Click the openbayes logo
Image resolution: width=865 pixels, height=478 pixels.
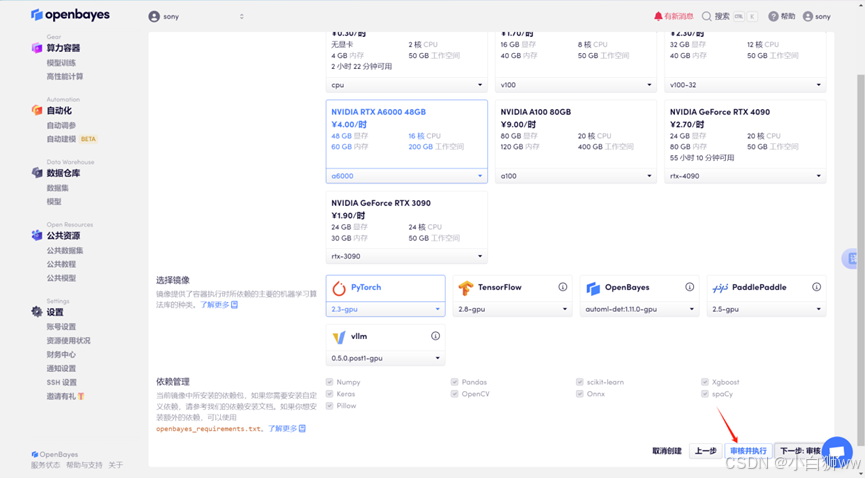(x=70, y=15)
